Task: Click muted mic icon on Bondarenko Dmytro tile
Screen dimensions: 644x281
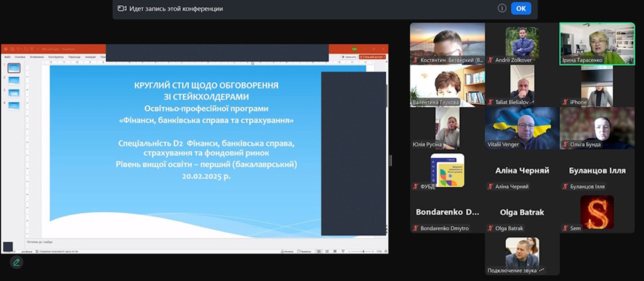Action: 416,228
